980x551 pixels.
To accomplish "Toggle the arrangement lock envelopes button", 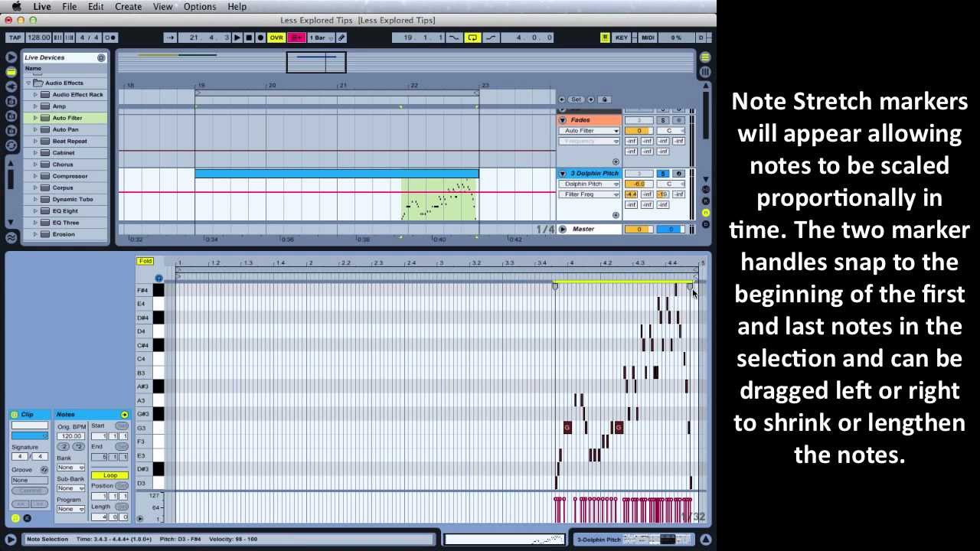I will pos(604,99).
